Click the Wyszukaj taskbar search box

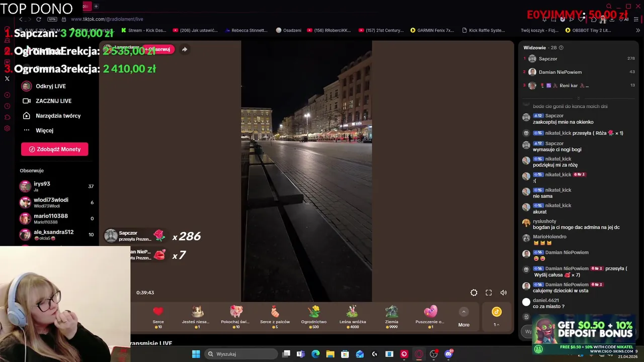pos(242,354)
